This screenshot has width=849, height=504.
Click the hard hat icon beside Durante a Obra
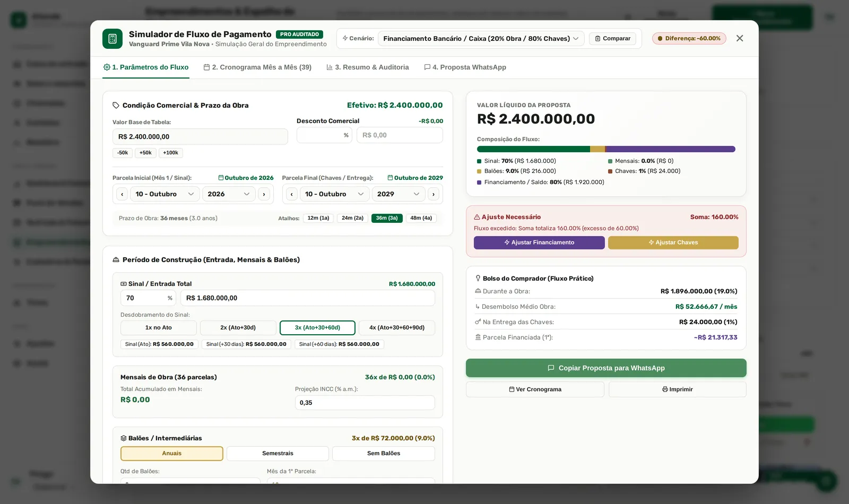click(x=478, y=291)
